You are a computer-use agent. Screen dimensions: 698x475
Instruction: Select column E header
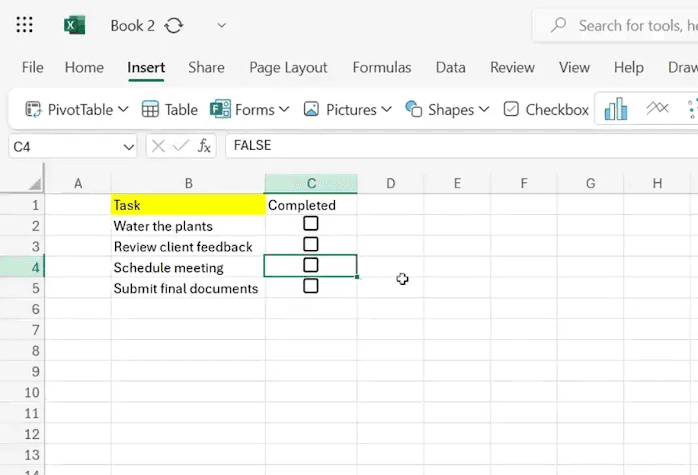pyautogui.click(x=457, y=183)
